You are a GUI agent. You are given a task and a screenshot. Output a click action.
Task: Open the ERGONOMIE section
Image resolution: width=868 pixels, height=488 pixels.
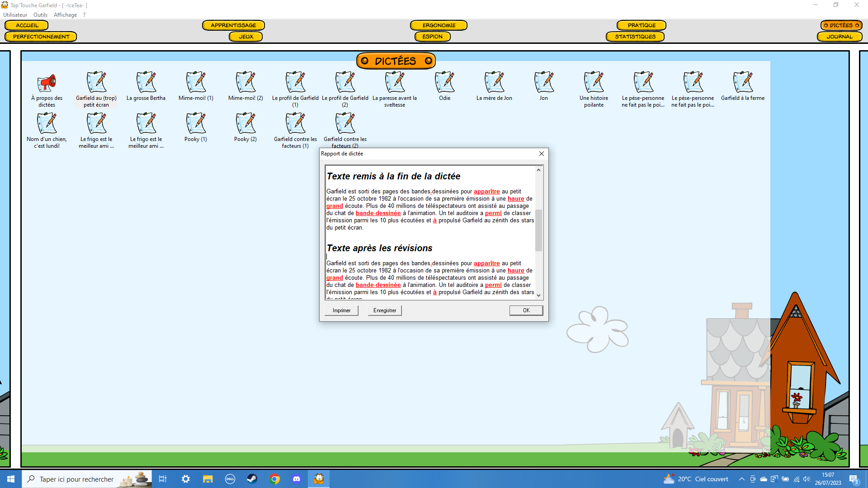pos(439,25)
